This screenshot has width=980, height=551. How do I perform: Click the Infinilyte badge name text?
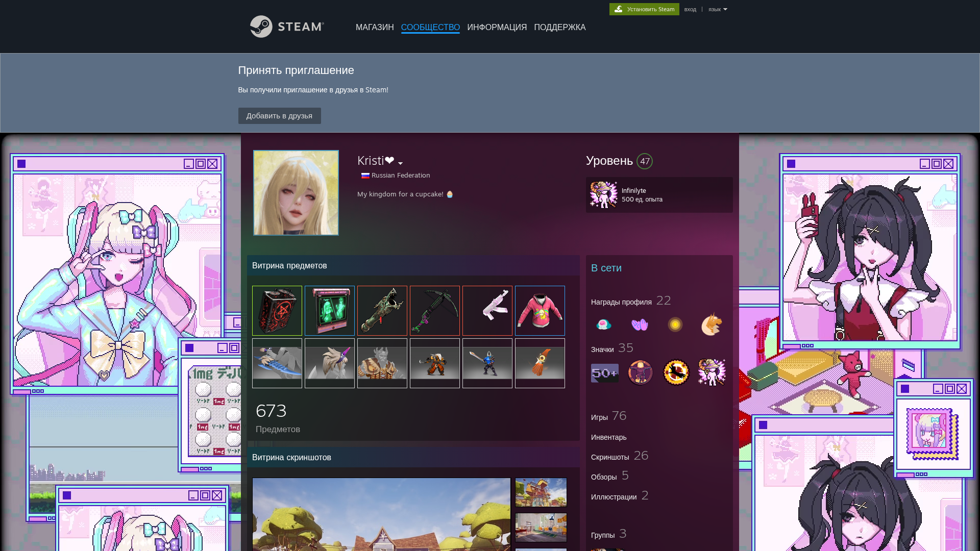click(633, 190)
